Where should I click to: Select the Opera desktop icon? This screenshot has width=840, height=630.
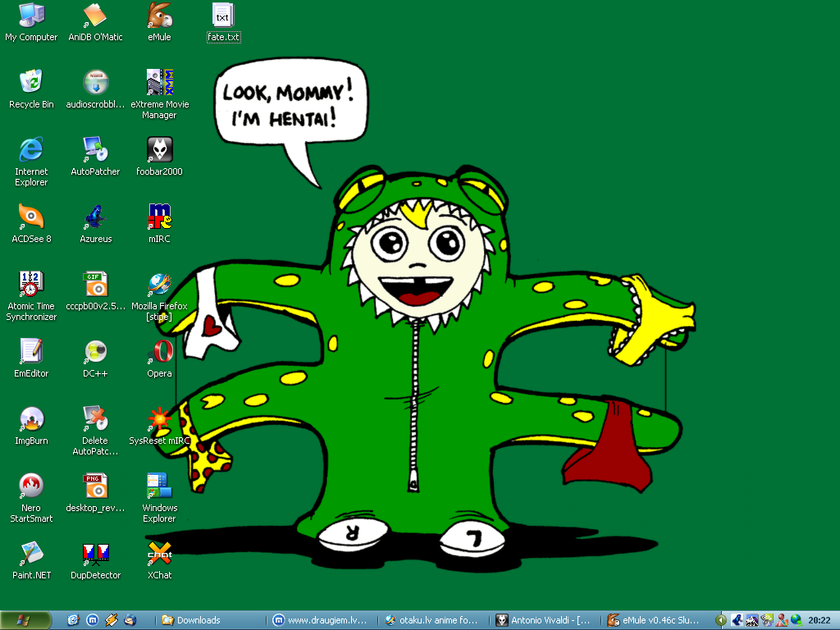160,358
